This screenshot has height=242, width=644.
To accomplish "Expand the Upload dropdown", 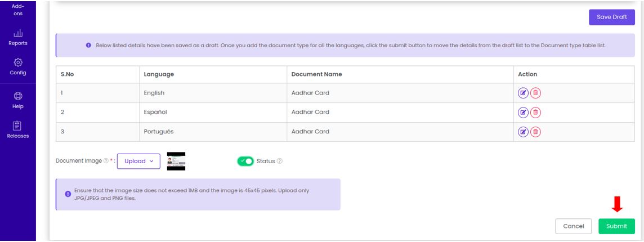I will [139, 161].
